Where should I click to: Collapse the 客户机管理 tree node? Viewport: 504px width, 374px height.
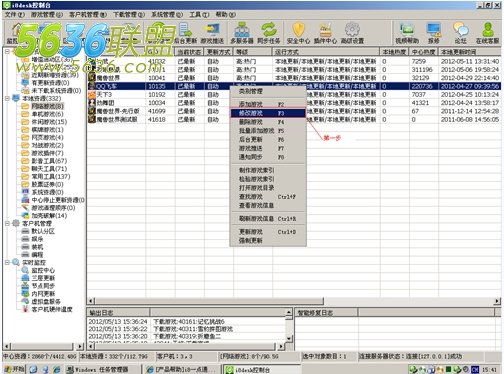click(x=7, y=223)
